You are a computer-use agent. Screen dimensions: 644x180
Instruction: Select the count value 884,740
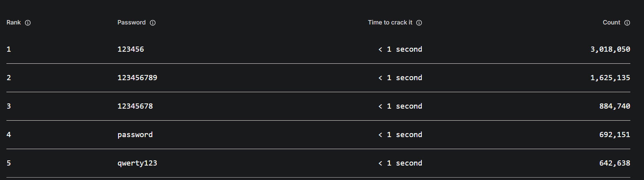[x=615, y=106]
